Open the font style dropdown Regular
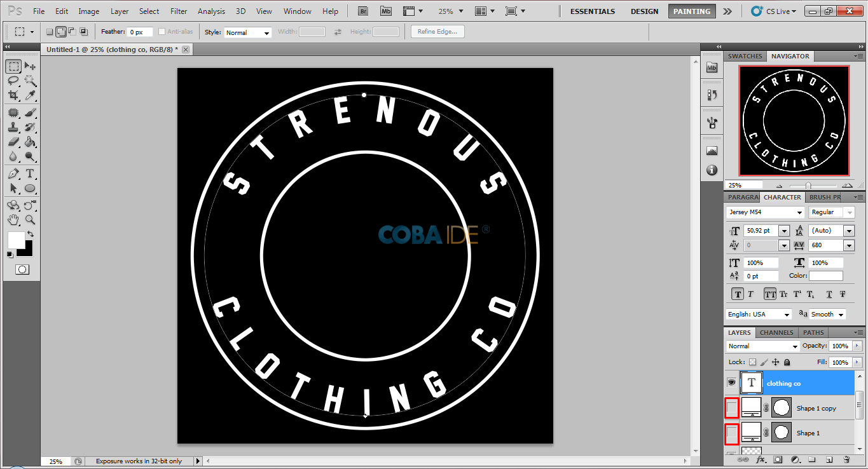The height and width of the screenshot is (469, 868). pos(832,212)
